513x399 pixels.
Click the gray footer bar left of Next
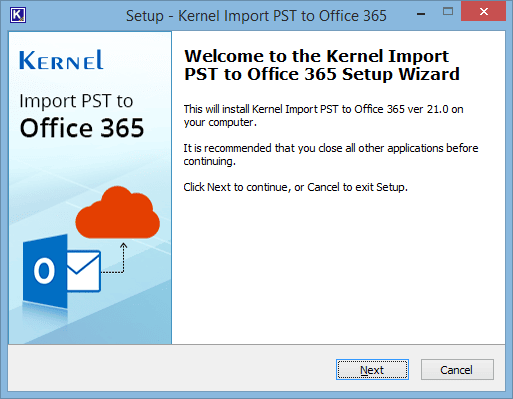[x=172, y=368]
